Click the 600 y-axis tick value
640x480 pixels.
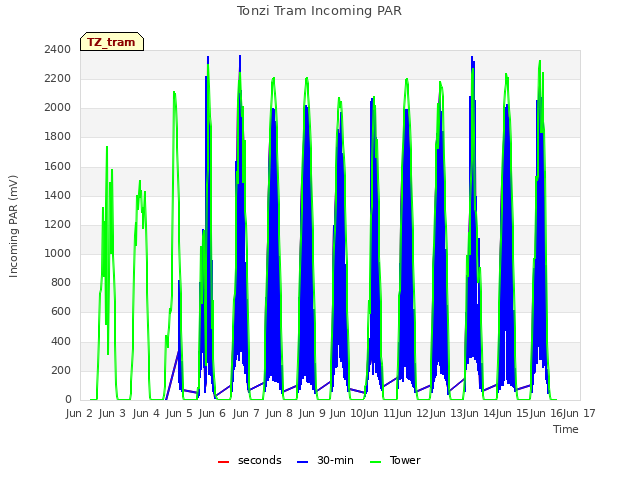(x=61, y=312)
